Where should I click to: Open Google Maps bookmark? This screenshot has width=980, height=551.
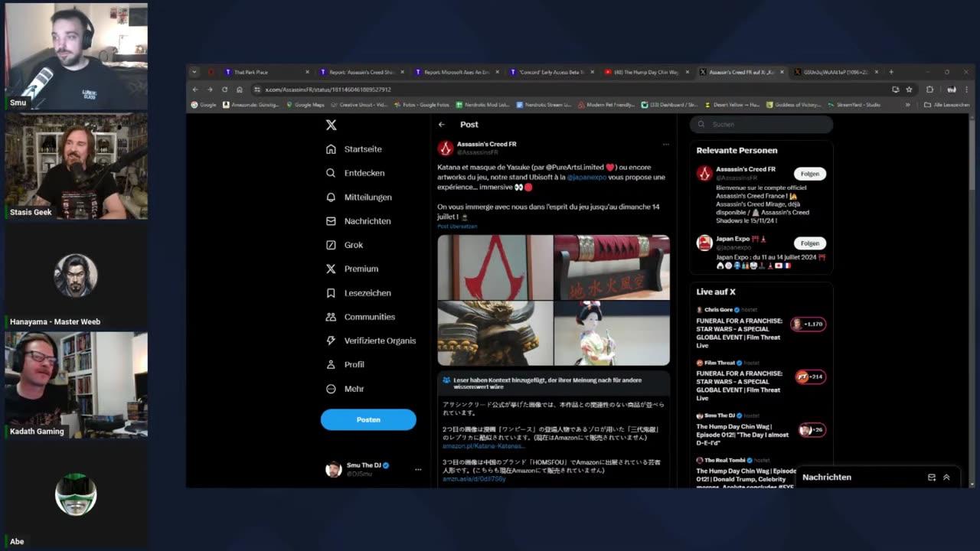(x=305, y=105)
